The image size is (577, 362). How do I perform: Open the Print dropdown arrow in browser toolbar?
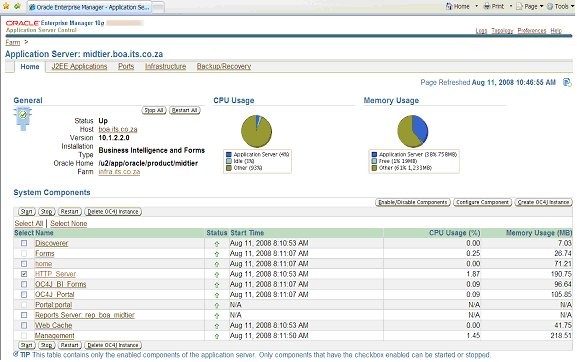[x=511, y=6]
